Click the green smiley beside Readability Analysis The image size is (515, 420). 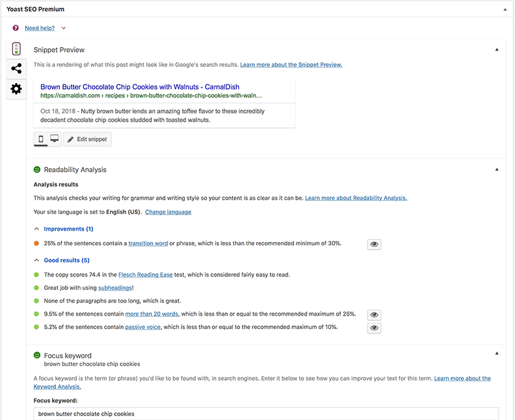coord(37,169)
